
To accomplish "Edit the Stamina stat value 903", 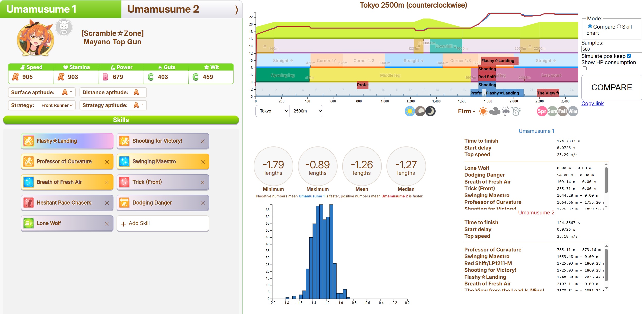I will 73,77.
